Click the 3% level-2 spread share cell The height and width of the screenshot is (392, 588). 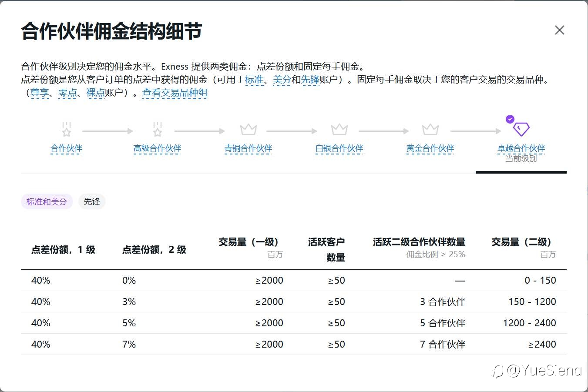point(129,302)
